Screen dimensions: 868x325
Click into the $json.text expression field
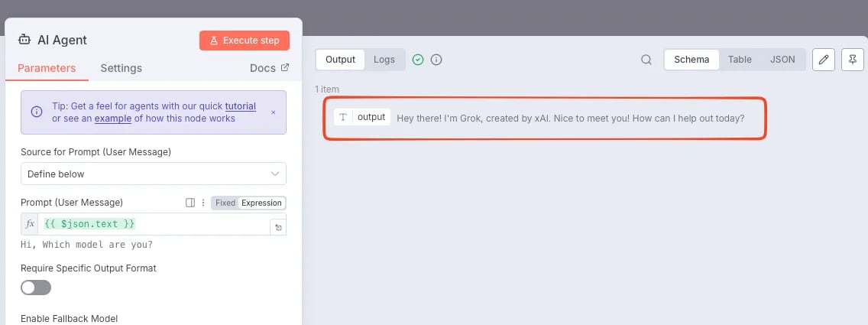[154, 224]
